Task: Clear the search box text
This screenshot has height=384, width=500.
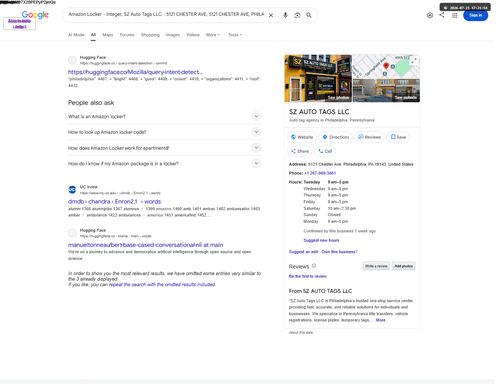Action: pyautogui.click(x=271, y=15)
